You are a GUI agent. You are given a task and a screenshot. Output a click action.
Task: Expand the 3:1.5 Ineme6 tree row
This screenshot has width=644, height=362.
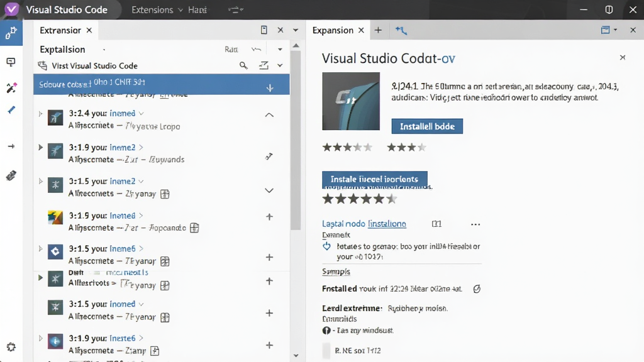[40, 248]
